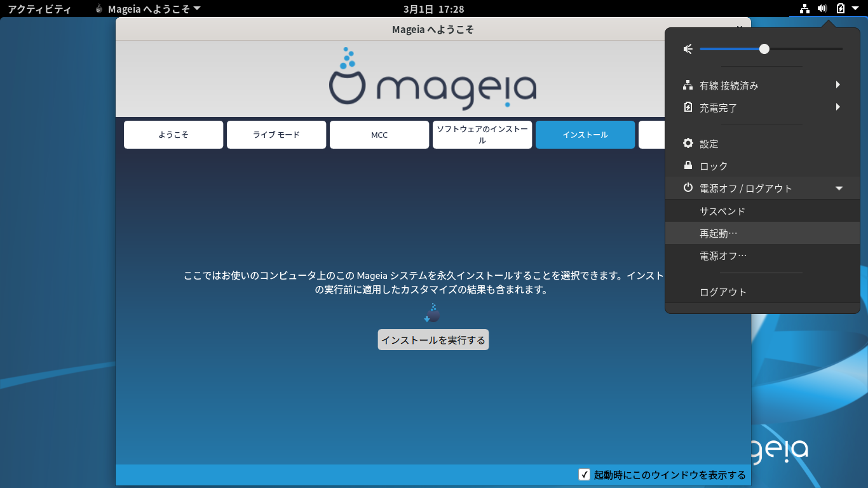Click the system menu arrow in top bar
Screen dimensions: 868x488
pos(855,8)
